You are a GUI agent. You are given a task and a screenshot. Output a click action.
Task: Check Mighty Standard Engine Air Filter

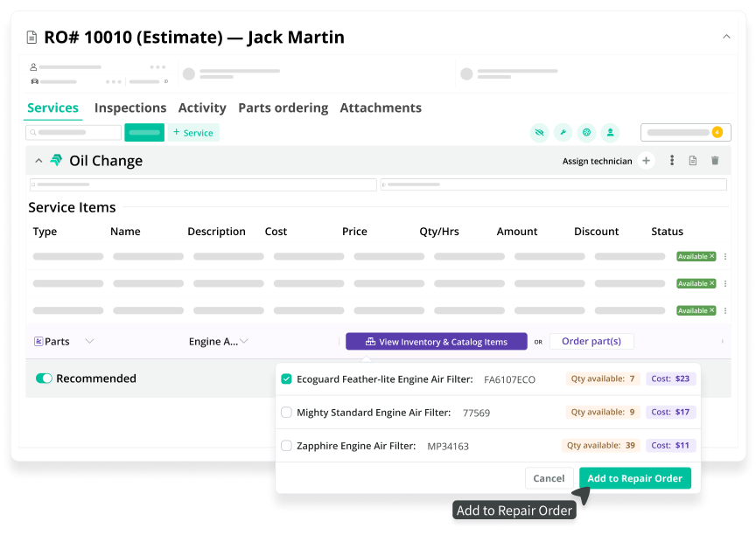click(286, 413)
